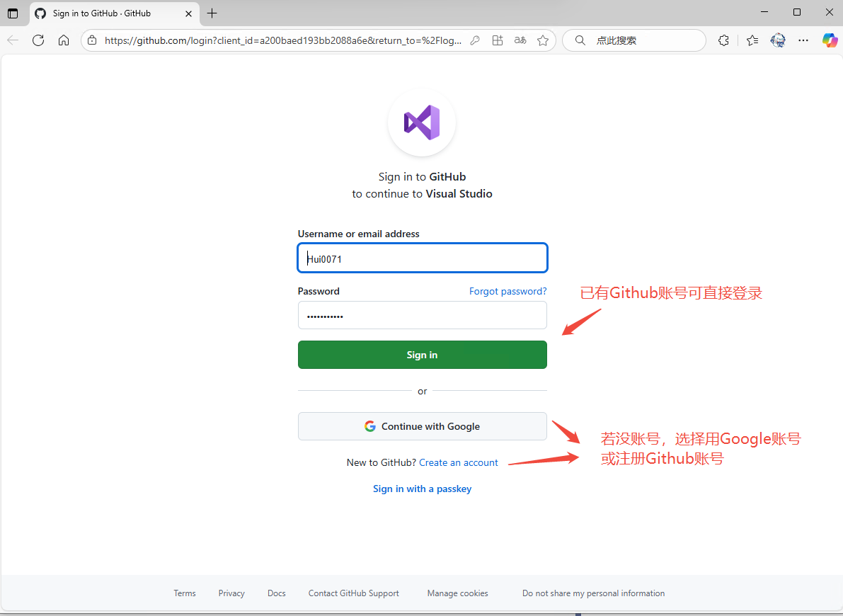Click the Password input field
Image resolution: width=843 pixels, height=616 pixels.
point(422,315)
